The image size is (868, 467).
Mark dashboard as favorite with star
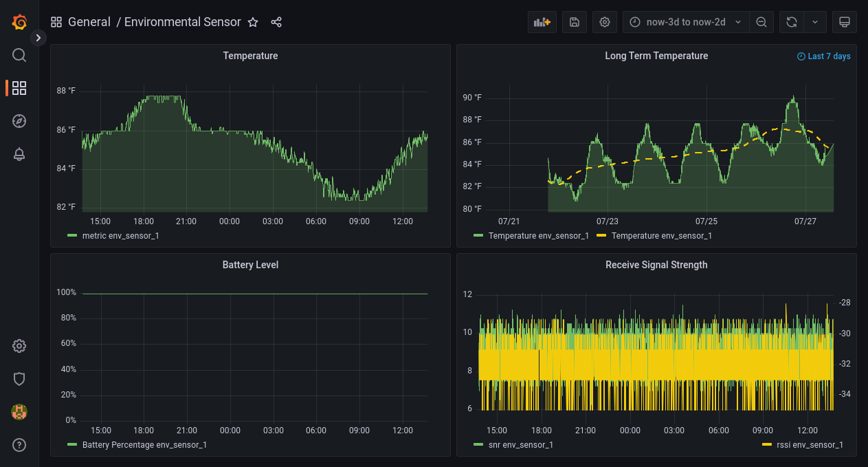point(253,22)
